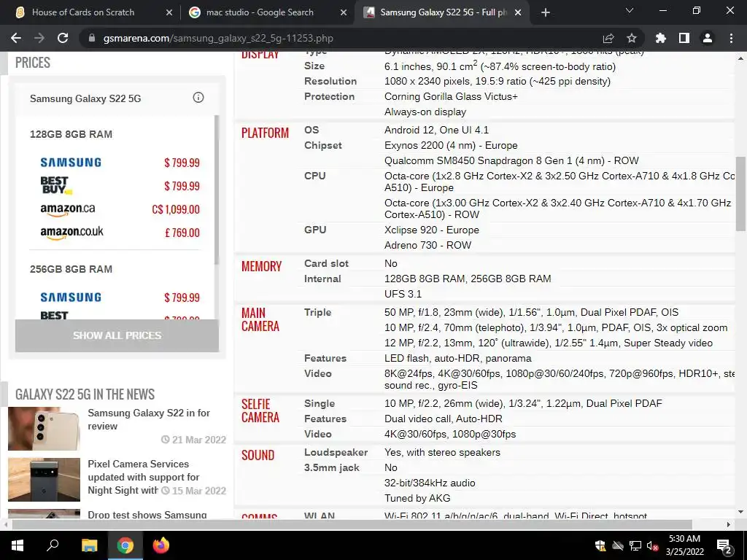Reload the current page
The image size is (747, 560).
pos(63,38)
